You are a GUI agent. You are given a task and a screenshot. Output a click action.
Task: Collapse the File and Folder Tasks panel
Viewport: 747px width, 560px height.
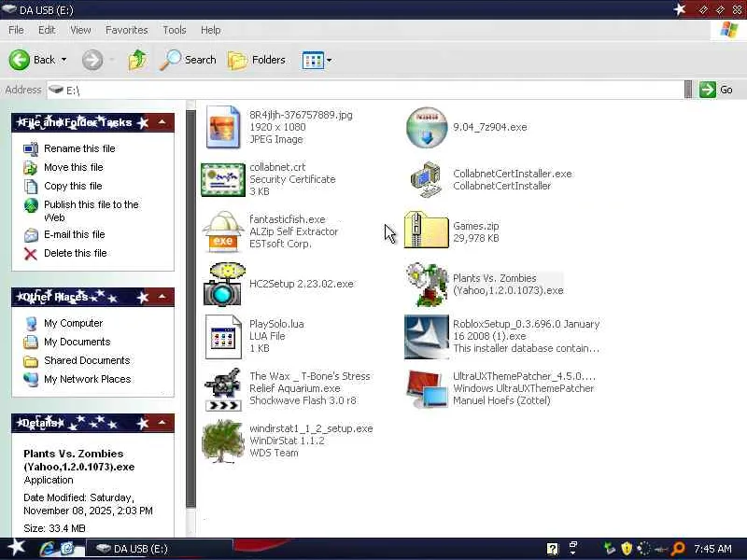(162, 122)
